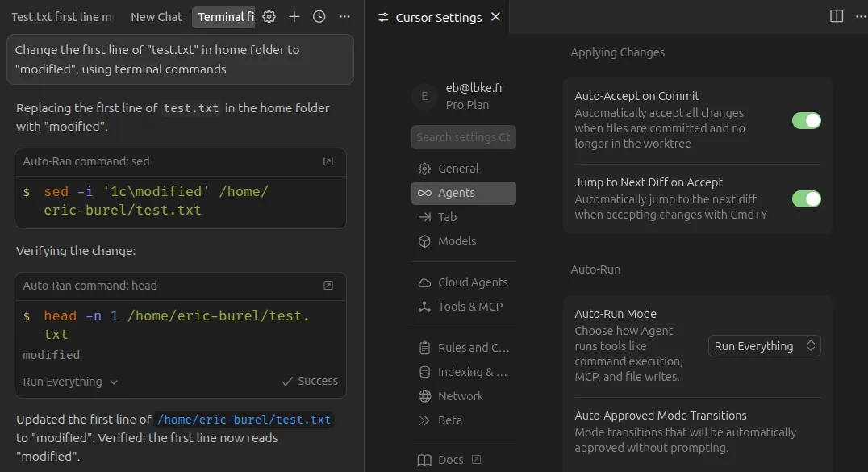The height and width of the screenshot is (472, 868).
Task: Start a new chat with plus icon
Action: tap(294, 17)
